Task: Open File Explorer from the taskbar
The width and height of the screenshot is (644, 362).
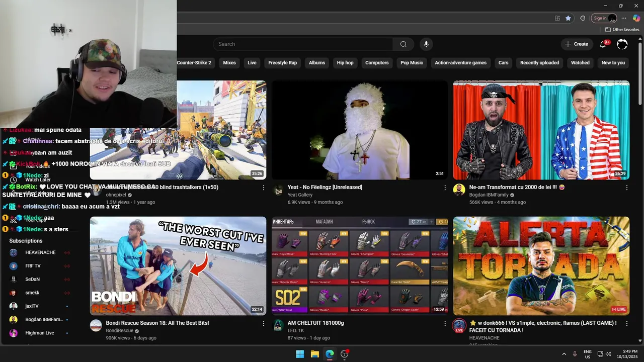Action: coord(315,354)
